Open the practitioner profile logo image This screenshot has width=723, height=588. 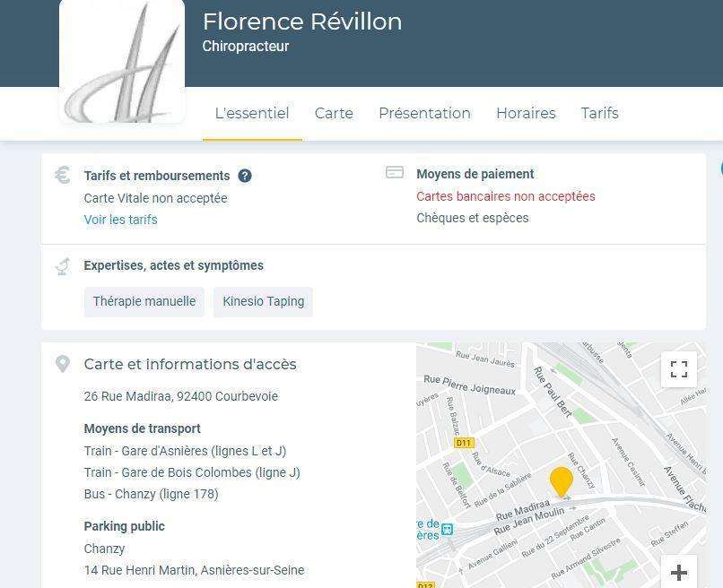122,61
